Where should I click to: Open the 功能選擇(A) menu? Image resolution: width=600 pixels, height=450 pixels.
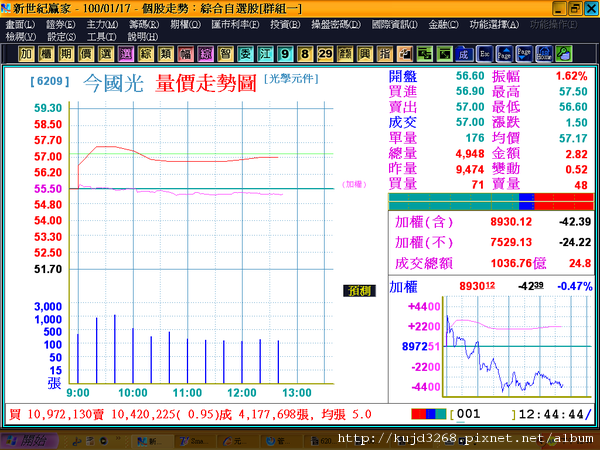[x=494, y=24]
